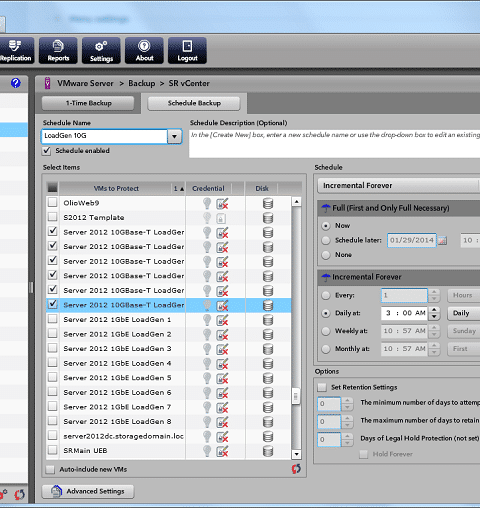Click the VMware Server breadcrumb icon
The image size is (480, 508).
click(x=48, y=83)
